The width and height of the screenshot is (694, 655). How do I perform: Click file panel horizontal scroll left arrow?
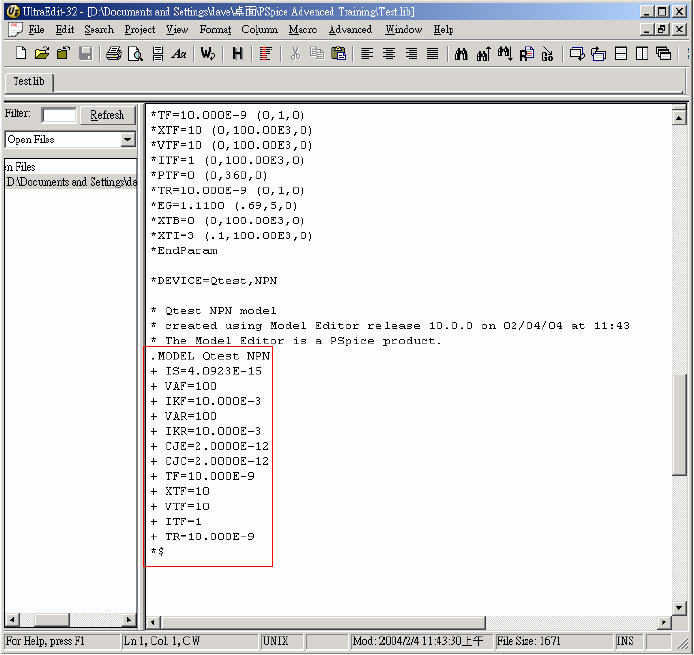[x=12, y=620]
